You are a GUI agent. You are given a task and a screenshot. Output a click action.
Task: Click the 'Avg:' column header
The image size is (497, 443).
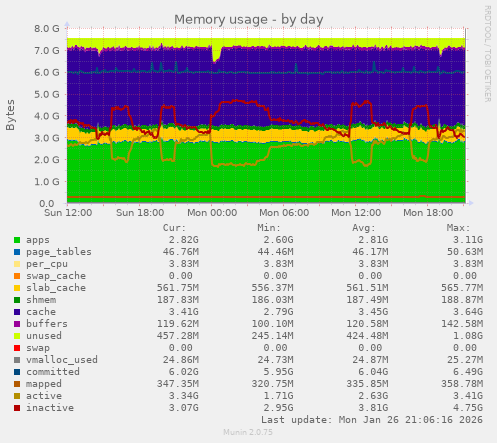[364, 228]
